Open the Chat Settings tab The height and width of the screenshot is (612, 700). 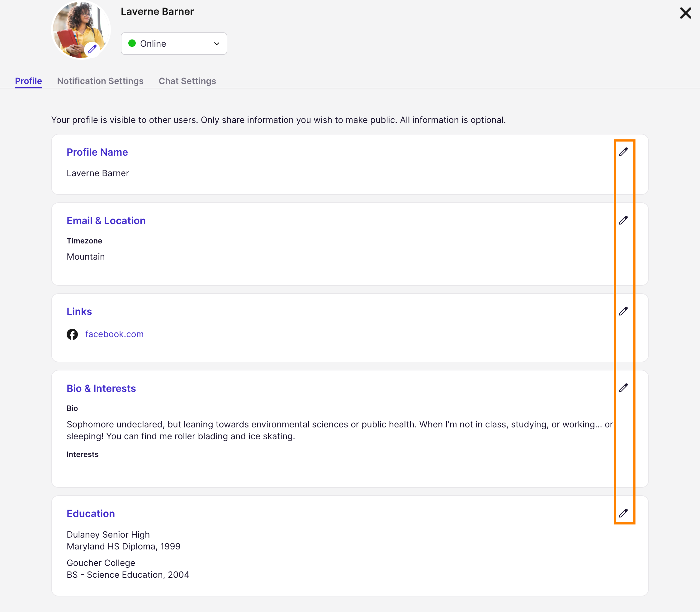[x=187, y=81]
